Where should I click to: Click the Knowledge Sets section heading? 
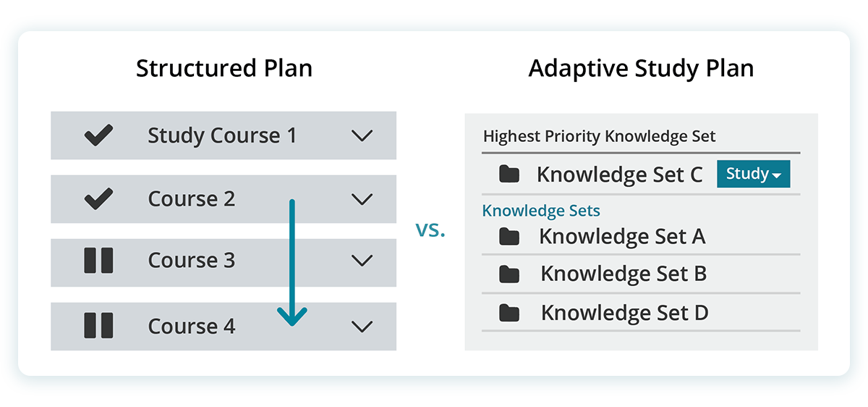(541, 211)
